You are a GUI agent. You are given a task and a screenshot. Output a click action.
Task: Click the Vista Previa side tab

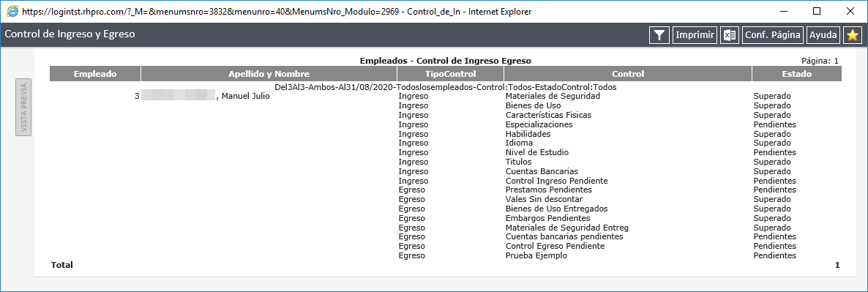pyautogui.click(x=24, y=108)
